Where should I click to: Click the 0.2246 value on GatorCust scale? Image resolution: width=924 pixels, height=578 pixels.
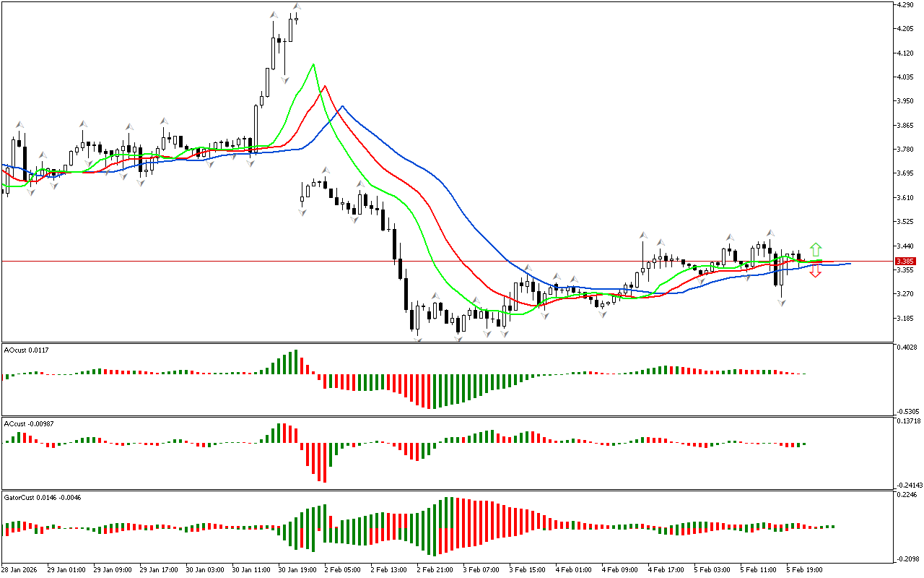(x=907, y=496)
